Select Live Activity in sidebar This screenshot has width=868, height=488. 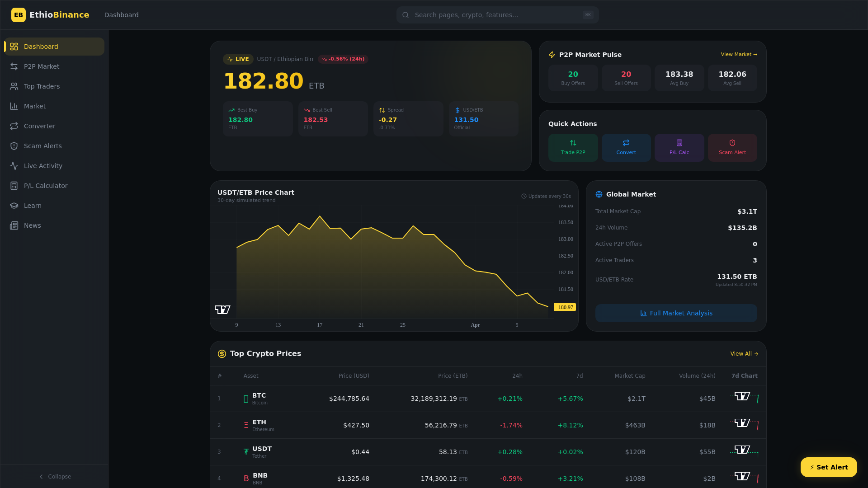point(55,166)
